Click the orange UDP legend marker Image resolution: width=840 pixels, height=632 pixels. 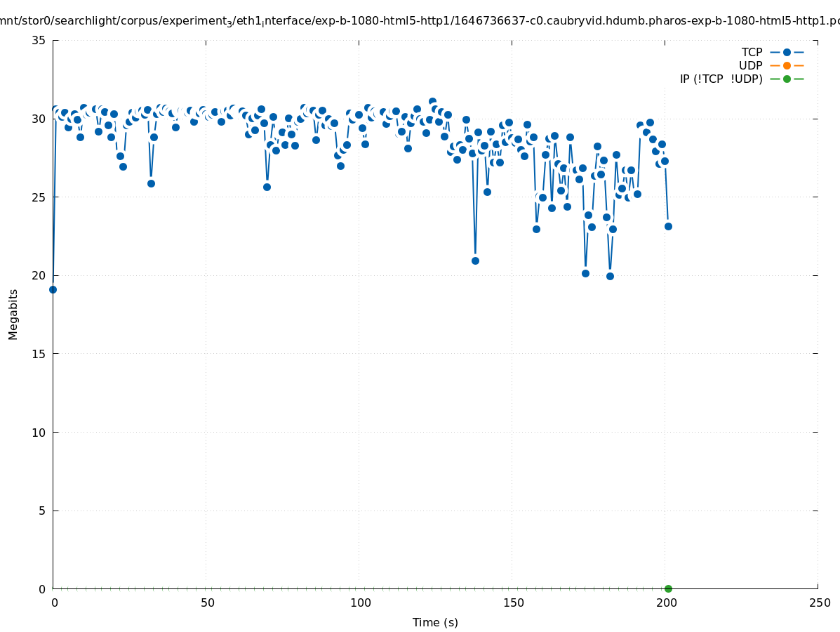point(787,65)
